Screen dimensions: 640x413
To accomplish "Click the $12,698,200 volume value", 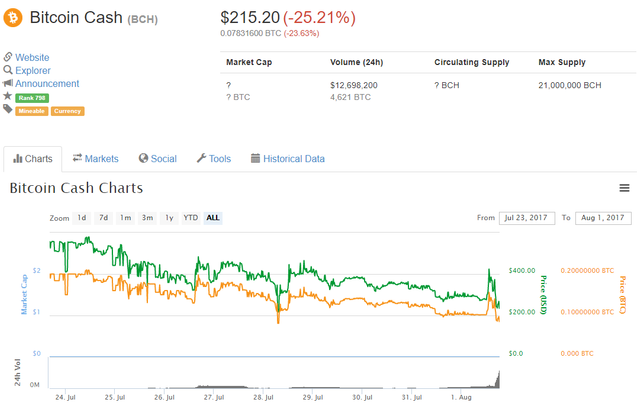I will tap(353, 85).
